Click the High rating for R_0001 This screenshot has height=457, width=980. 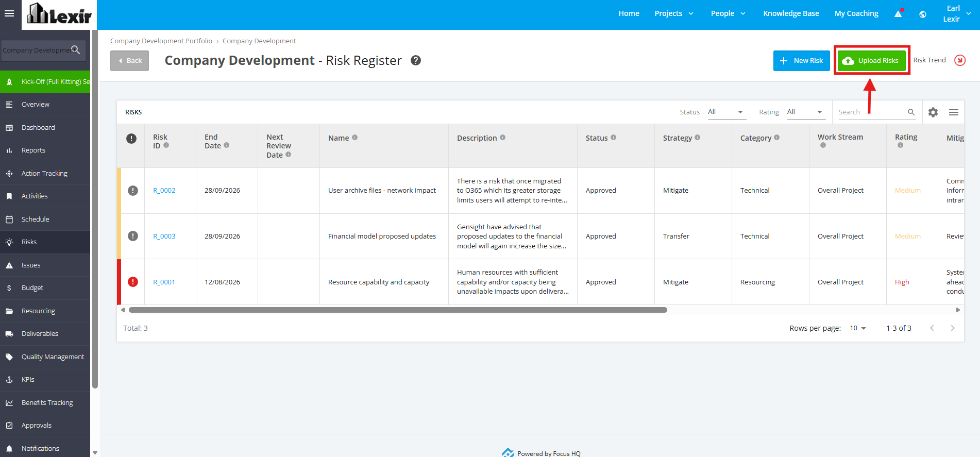tap(902, 282)
